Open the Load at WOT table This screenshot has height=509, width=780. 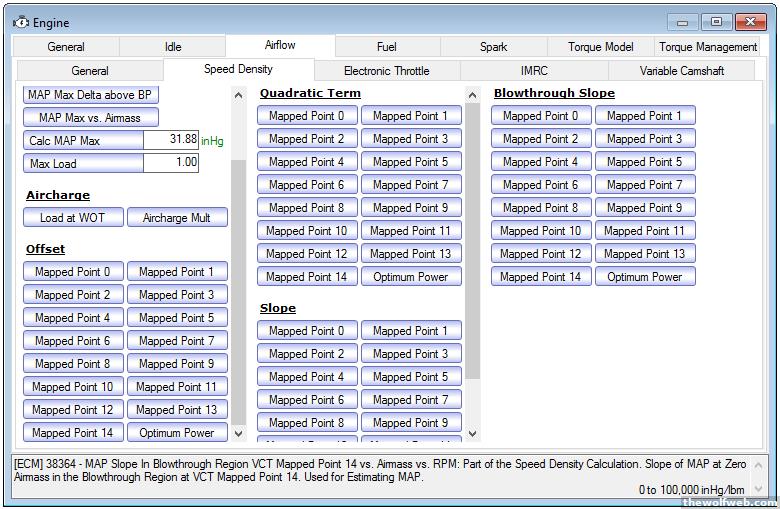pos(73,218)
